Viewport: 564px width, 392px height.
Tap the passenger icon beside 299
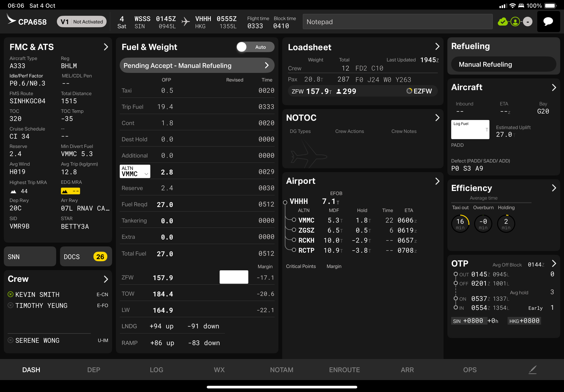(339, 91)
